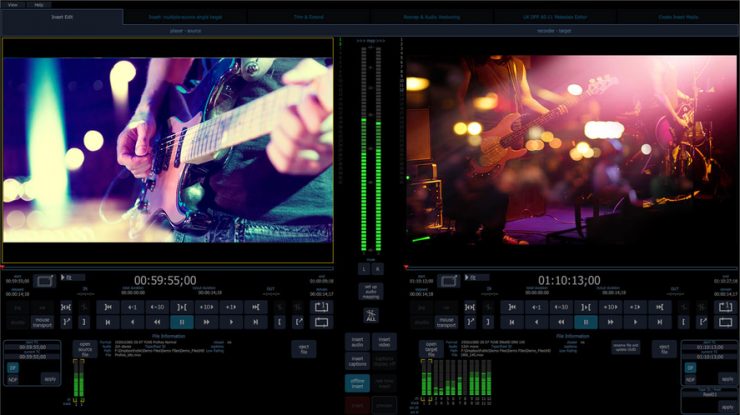The height and width of the screenshot is (415, 740).
Task: Pause the recorder target transport
Action: [x=585, y=322]
